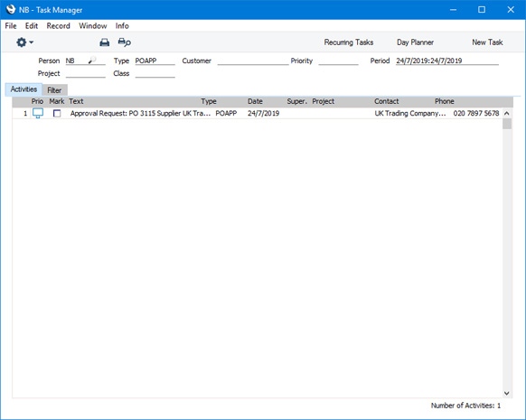This screenshot has height=420, width=526.
Task: Switch to the Filter tab
Action: coord(54,90)
